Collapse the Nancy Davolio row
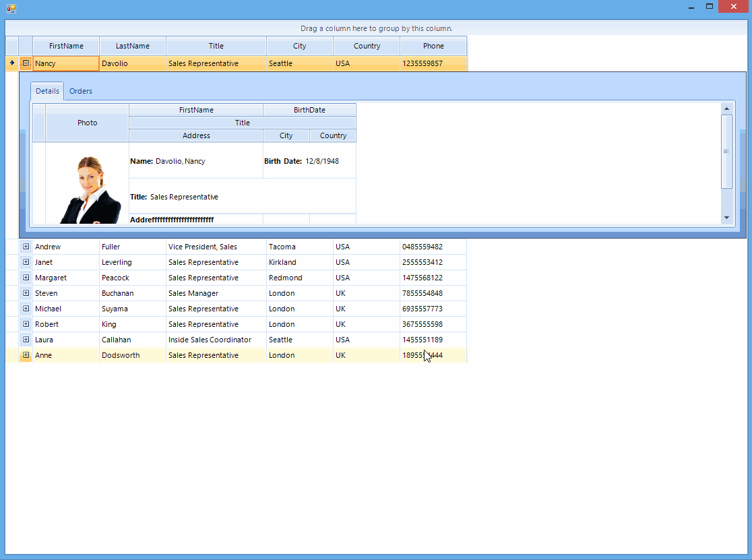 tap(26, 63)
